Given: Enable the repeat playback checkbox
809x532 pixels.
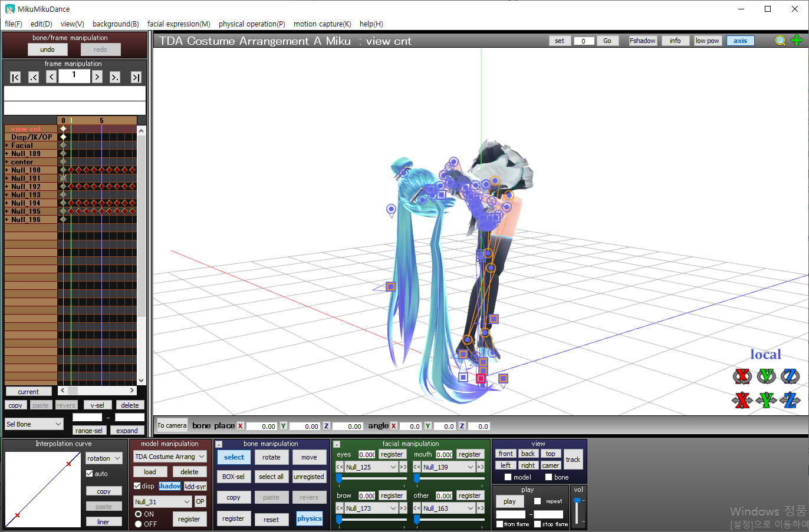Looking at the screenshot, I should point(537,501).
